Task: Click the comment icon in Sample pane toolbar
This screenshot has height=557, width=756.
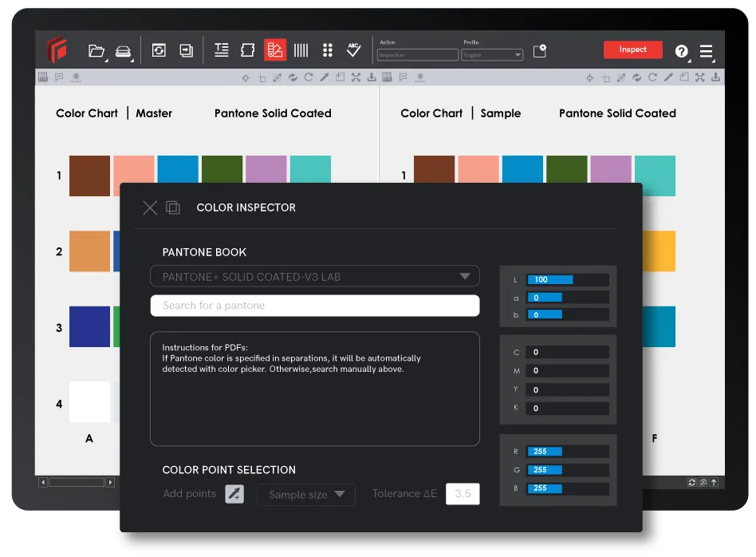Action: (x=403, y=77)
